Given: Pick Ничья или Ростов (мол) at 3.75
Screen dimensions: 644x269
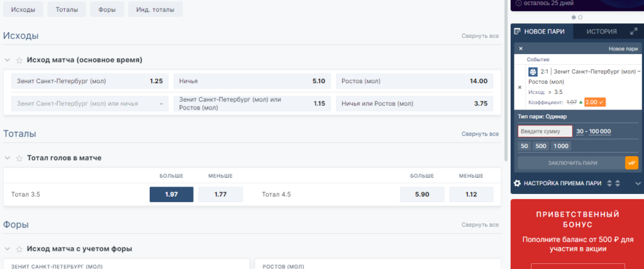Looking at the screenshot, I should [x=414, y=104].
